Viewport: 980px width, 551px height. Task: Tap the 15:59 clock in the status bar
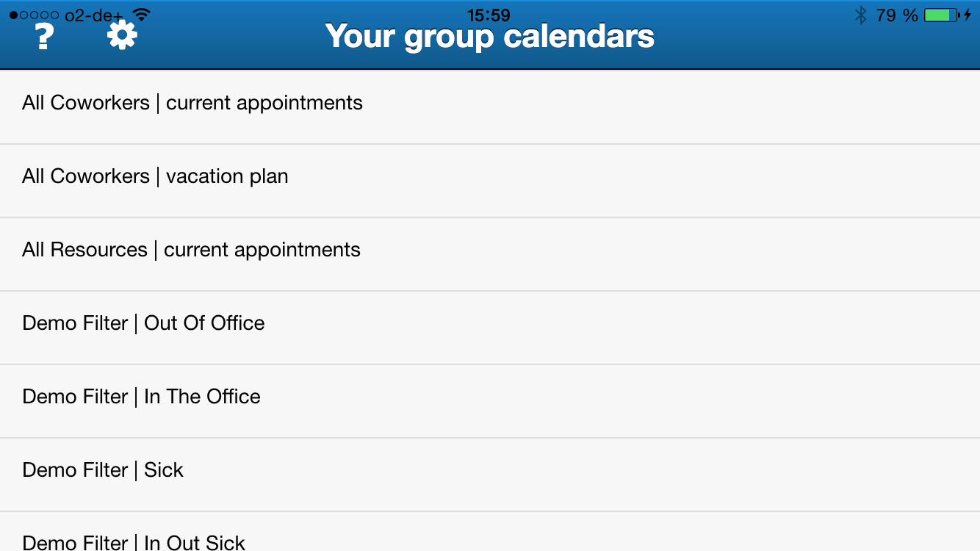[489, 15]
